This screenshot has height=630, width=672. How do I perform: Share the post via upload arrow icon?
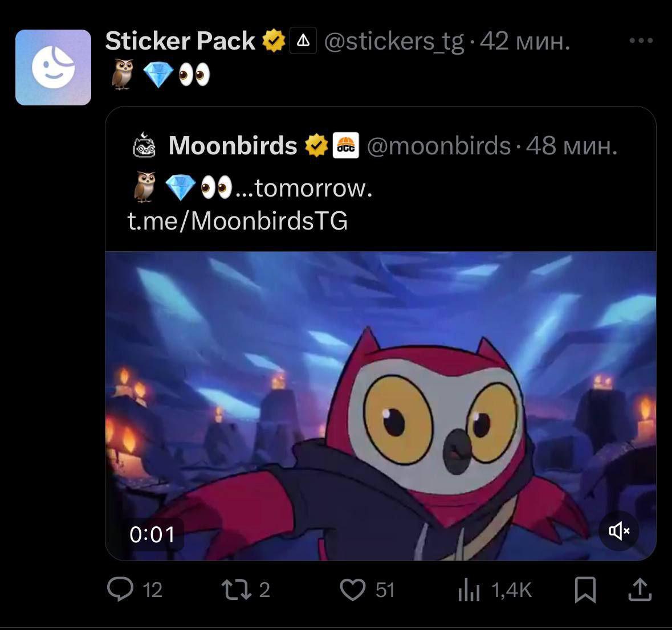click(640, 590)
